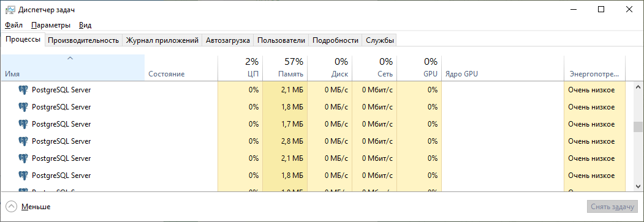644x222 pixels.
Task: Click the 0% CPU cell in the 2,8 МБ row
Action: (240, 141)
